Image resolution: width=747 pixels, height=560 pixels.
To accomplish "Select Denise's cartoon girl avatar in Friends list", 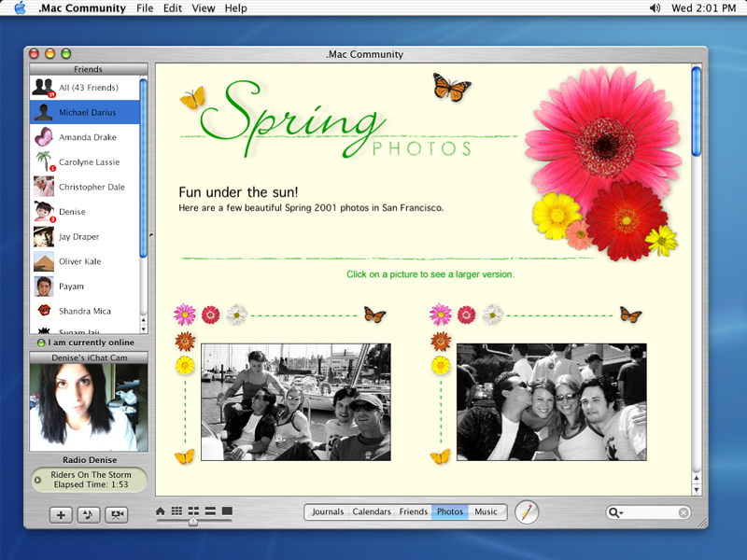I will coord(44,212).
